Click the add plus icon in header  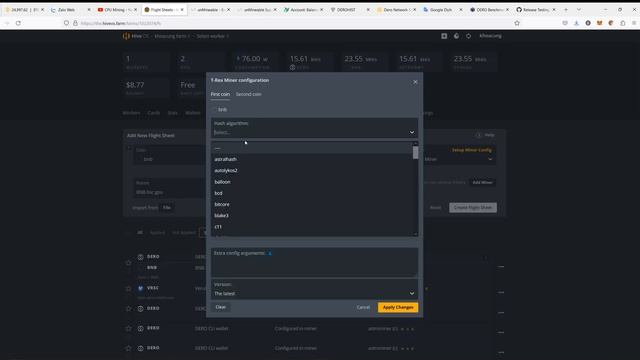tap(444, 36)
